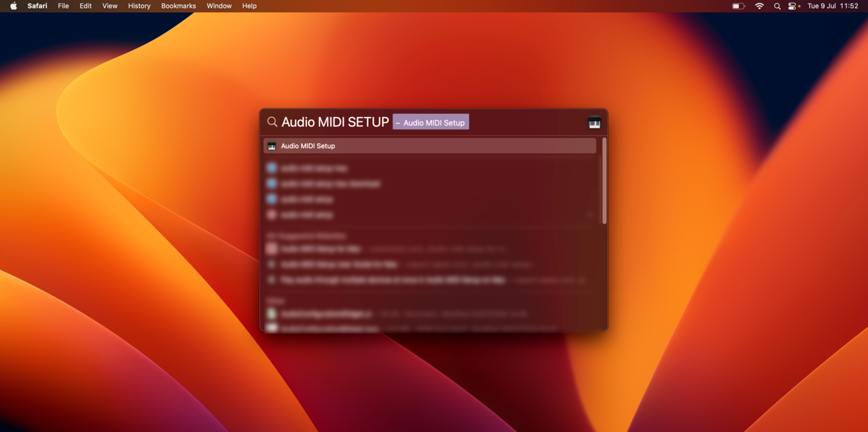Image resolution: width=868 pixels, height=432 pixels.
Task: Show the Bookmarks menu
Action: (179, 6)
